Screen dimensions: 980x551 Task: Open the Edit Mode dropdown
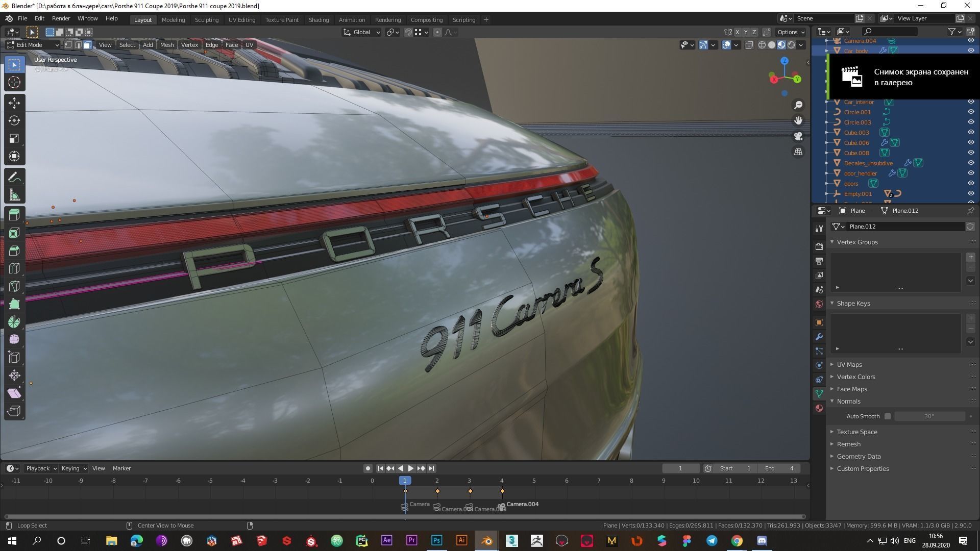point(33,45)
